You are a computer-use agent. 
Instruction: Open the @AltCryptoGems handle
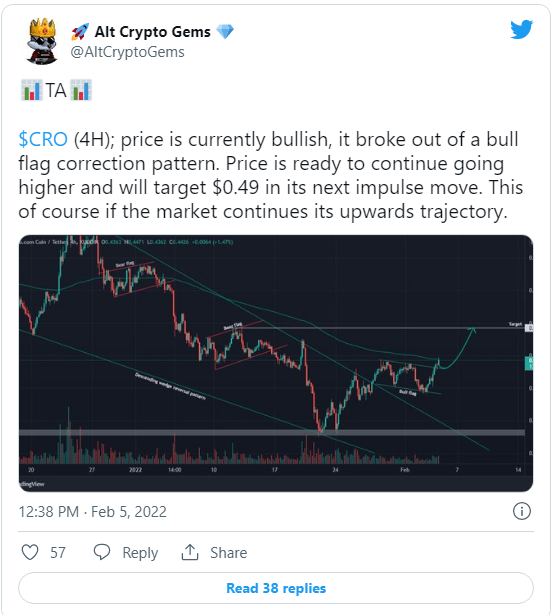pyautogui.click(x=128, y=52)
